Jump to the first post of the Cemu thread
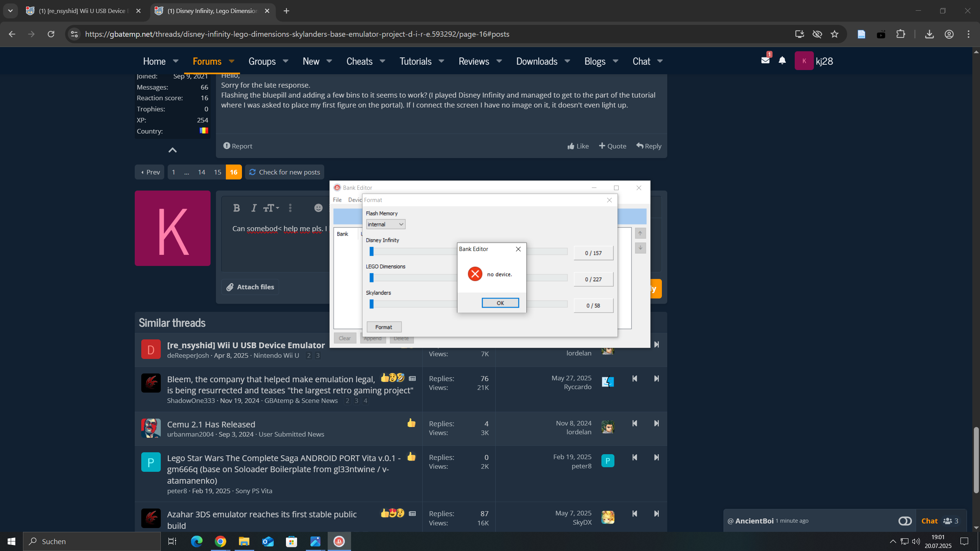This screenshot has height=551, width=980. point(634,424)
